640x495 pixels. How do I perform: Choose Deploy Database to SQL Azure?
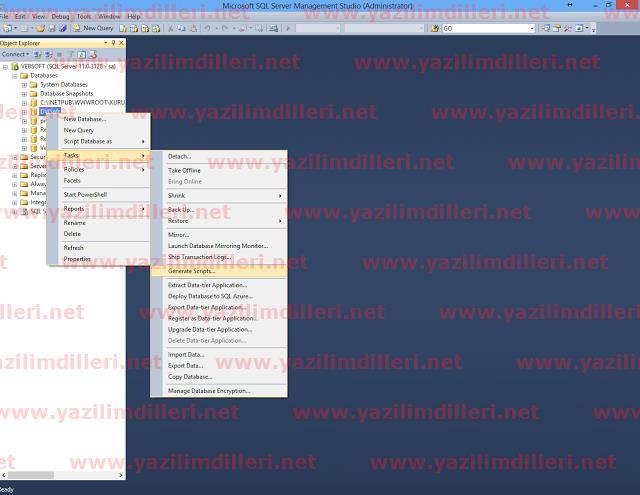click(x=219, y=296)
